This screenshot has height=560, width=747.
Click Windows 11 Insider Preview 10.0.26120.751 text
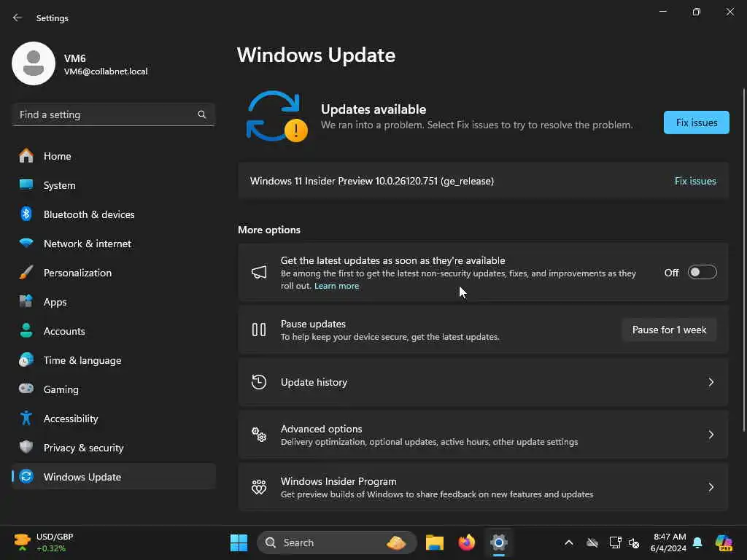(x=372, y=181)
